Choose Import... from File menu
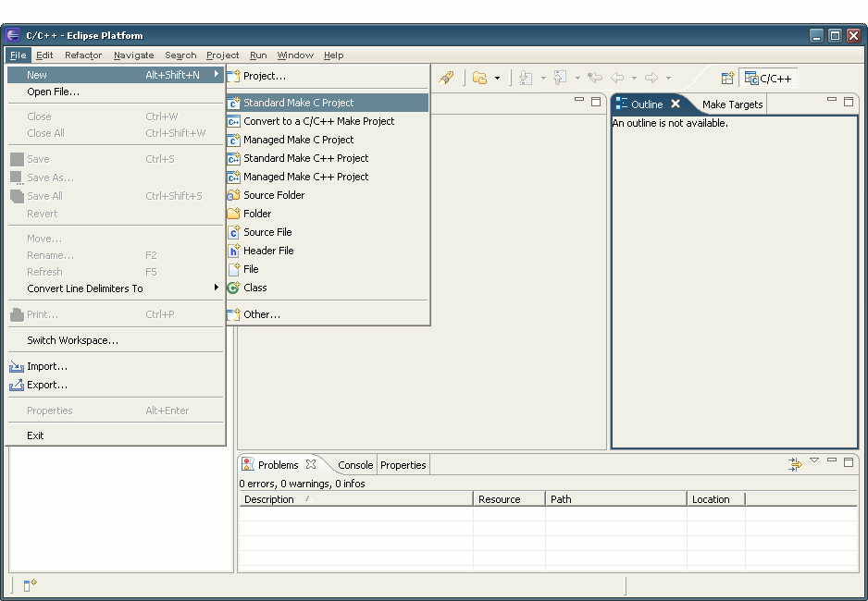 pyautogui.click(x=116, y=366)
